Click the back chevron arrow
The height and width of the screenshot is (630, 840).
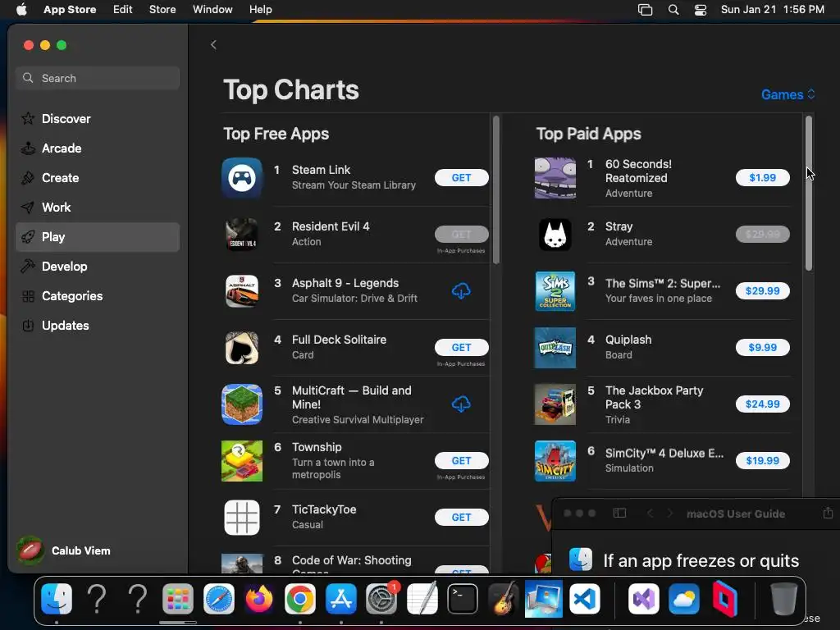213,44
